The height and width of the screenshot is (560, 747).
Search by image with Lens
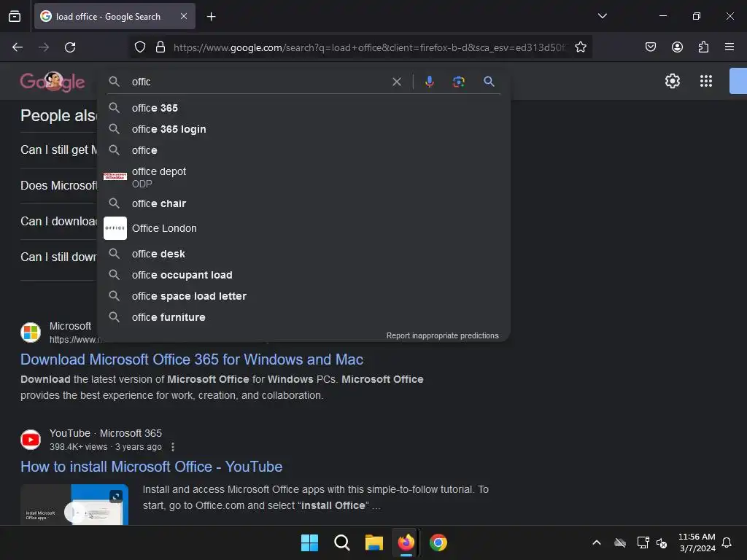pos(458,82)
